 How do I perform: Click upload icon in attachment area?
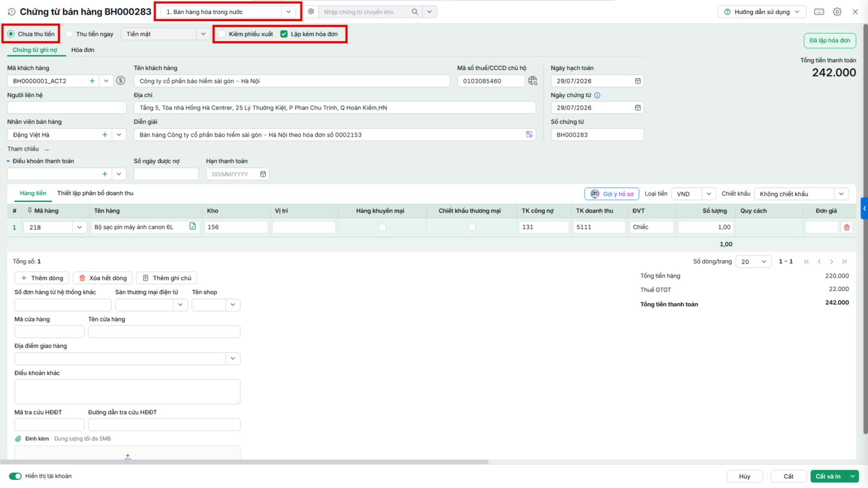click(127, 457)
